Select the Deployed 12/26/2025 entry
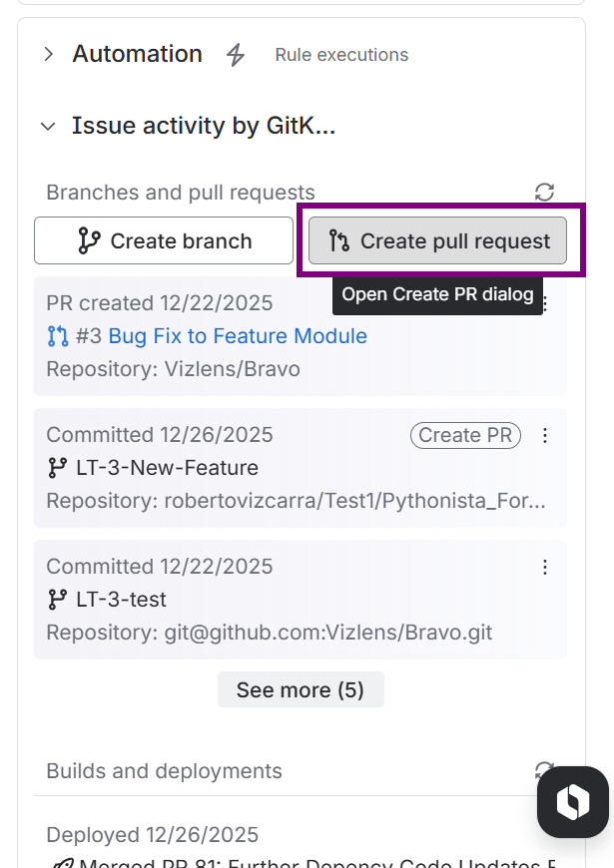 point(152,835)
